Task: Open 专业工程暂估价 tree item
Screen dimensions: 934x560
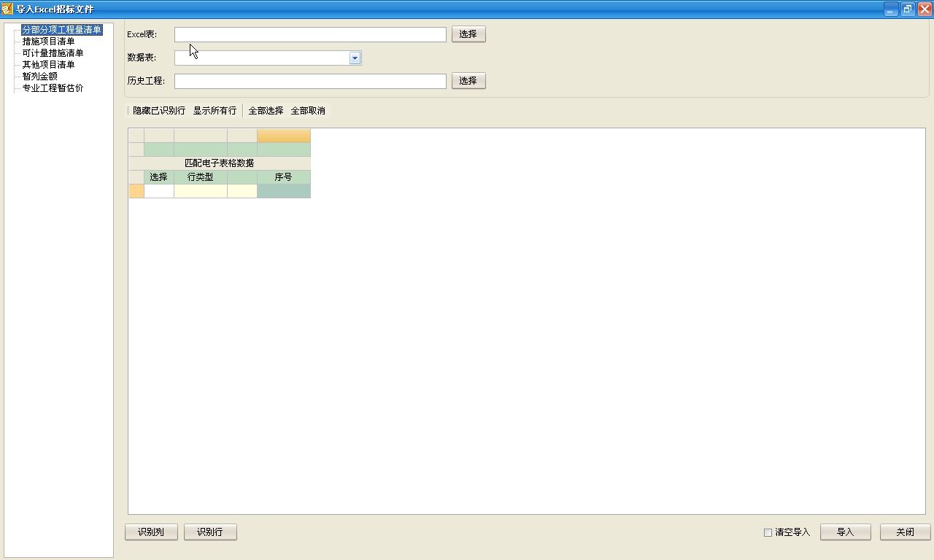Action: (53, 88)
